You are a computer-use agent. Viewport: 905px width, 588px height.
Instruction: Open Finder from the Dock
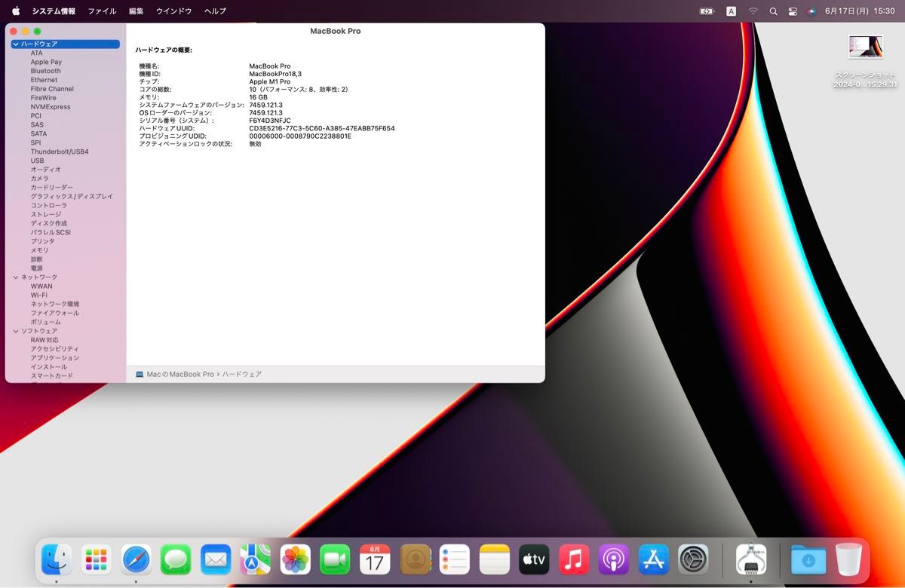(x=57, y=559)
